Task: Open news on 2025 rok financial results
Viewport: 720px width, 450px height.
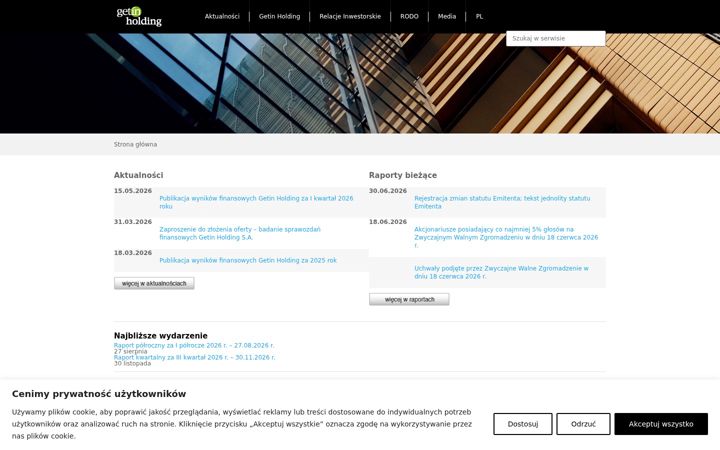Action: (248, 260)
